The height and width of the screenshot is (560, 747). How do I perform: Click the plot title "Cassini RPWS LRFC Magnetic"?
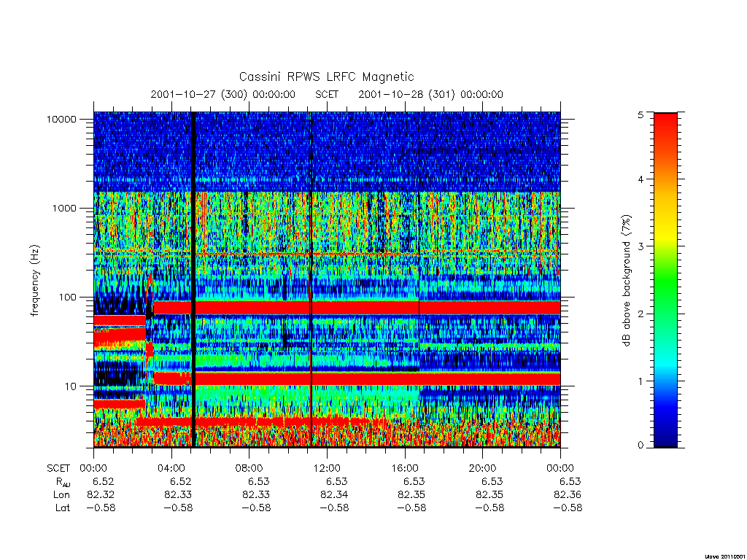point(326,77)
